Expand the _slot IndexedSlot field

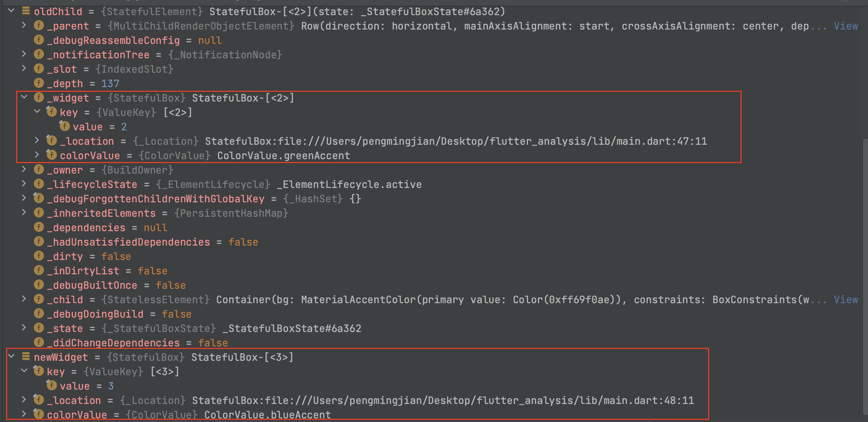[24, 68]
